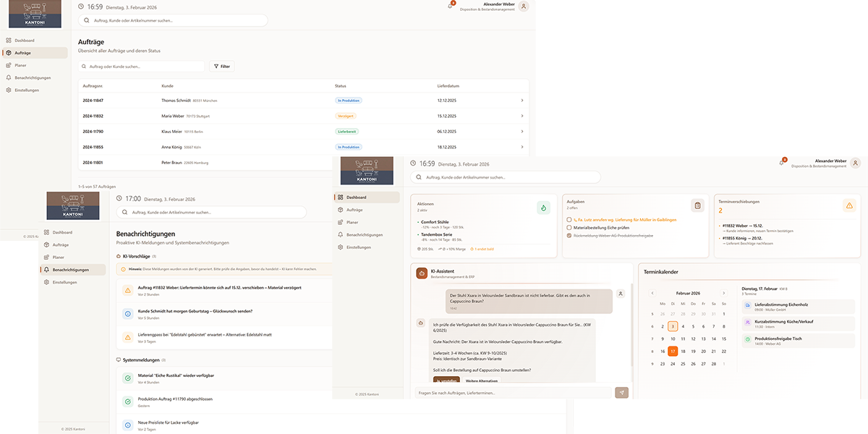
Task: Click the warning triangle in Terminverschiebungen card
Action: tap(849, 205)
